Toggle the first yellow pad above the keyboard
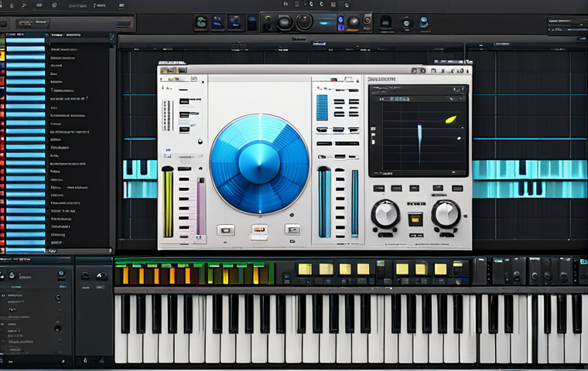Screen dimensions: 588x371 [x=305, y=269]
